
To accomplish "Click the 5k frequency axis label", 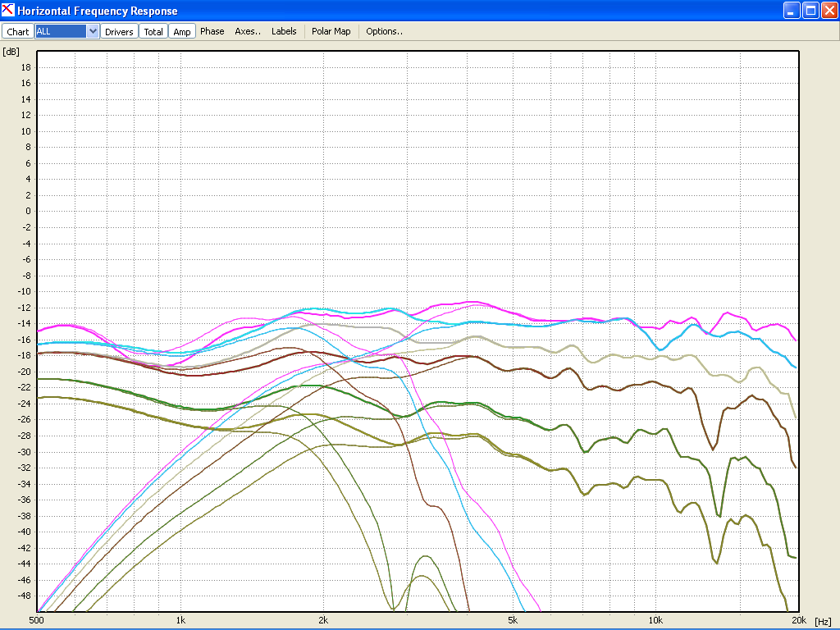I will click(513, 620).
